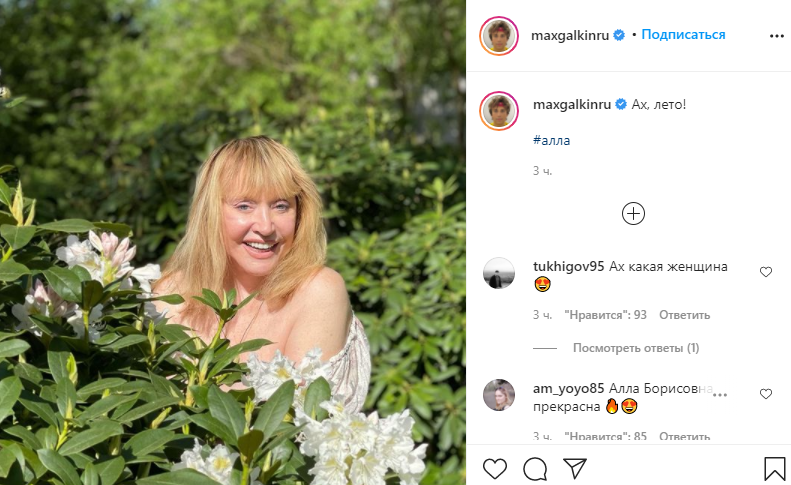Image resolution: width=791 pixels, height=485 pixels.
Task: Follow account with Подписаться link
Action: click(683, 34)
